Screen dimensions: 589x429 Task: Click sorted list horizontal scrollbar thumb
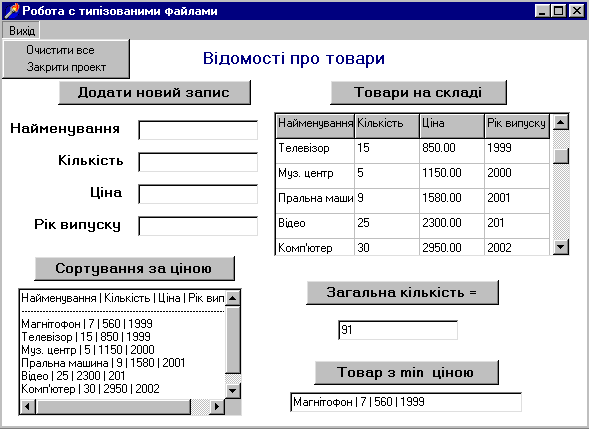(113, 406)
